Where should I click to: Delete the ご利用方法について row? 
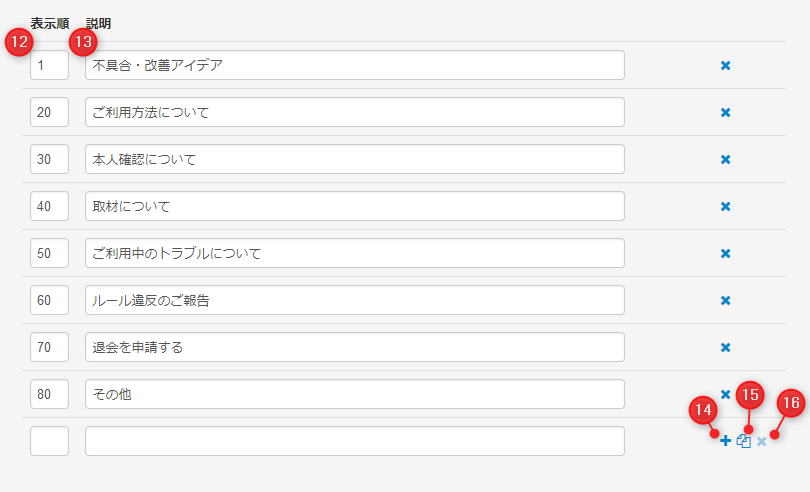click(726, 113)
